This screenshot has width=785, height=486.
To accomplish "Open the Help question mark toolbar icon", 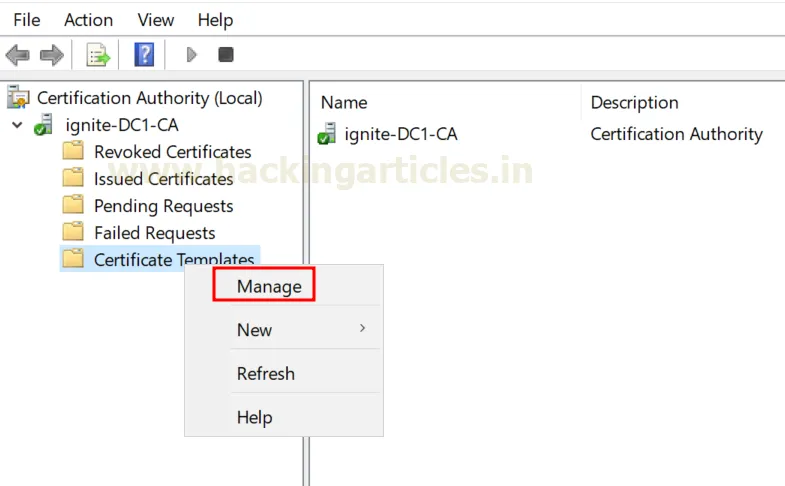I will (x=144, y=54).
